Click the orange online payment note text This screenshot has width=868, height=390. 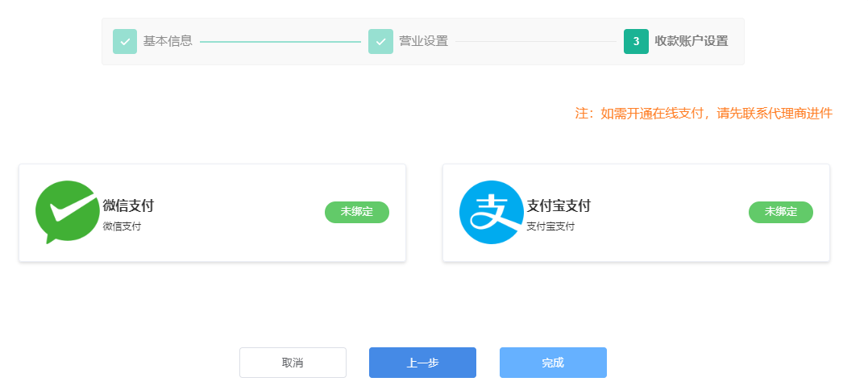pos(703,114)
